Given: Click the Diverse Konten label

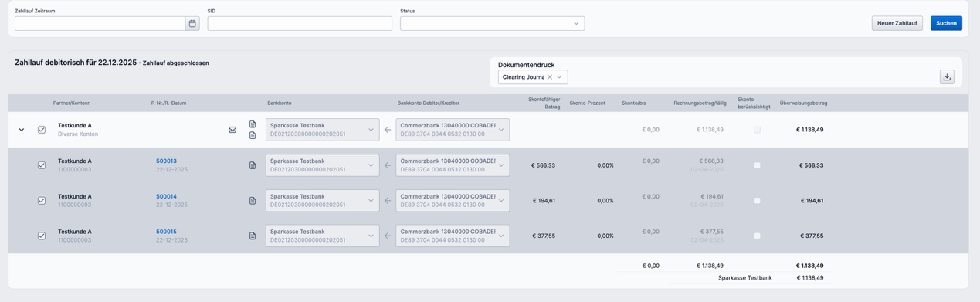Looking at the screenshot, I should [78, 134].
